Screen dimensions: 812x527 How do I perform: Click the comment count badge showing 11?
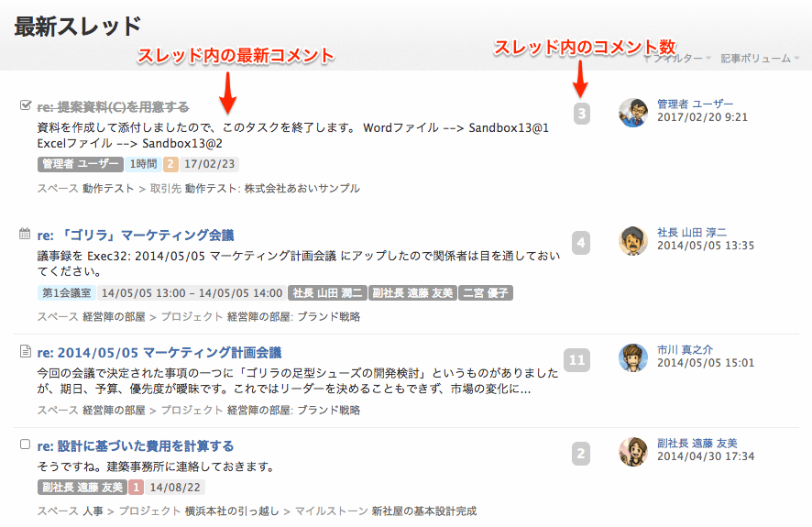click(x=576, y=359)
